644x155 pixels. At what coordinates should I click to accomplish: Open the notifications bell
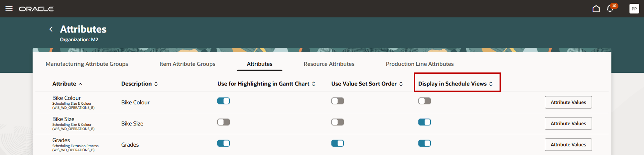(610, 9)
